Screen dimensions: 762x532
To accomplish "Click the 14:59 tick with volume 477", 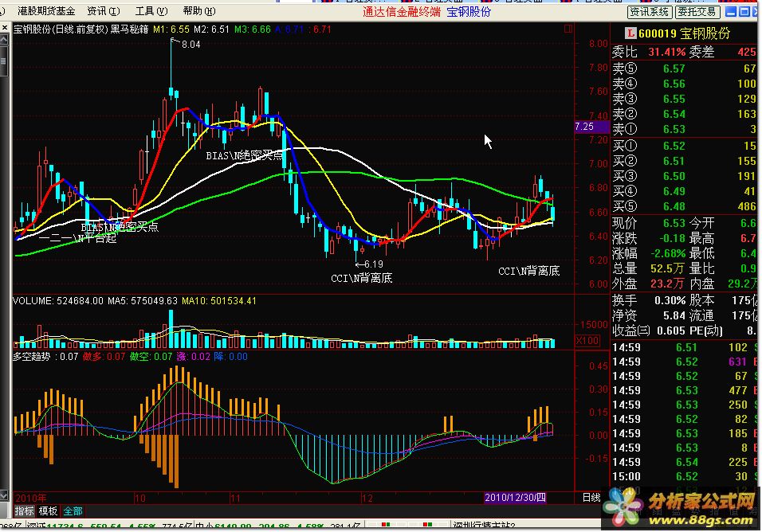I will (684, 391).
